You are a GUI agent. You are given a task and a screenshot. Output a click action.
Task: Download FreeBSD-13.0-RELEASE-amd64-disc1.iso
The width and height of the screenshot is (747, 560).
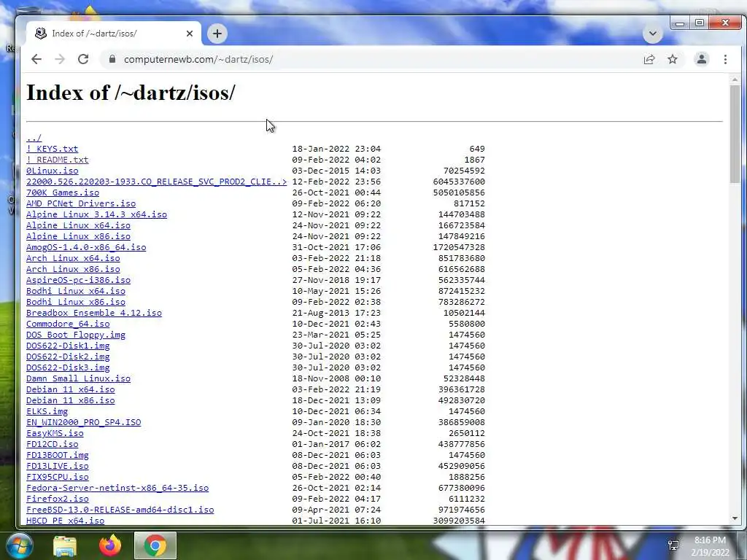[120, 510]
